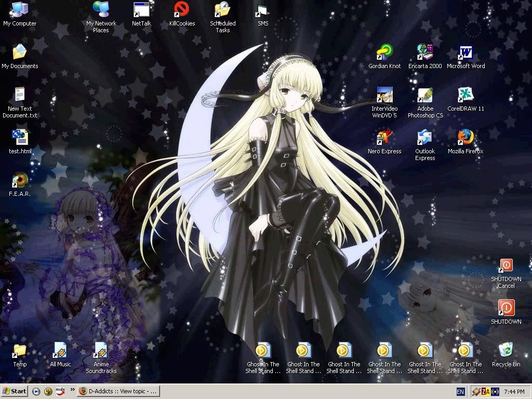The width and height of the screenshot is (532, 399).
Task: Launch Microsoft Word from desktop
Action: [x=465, y=57]
